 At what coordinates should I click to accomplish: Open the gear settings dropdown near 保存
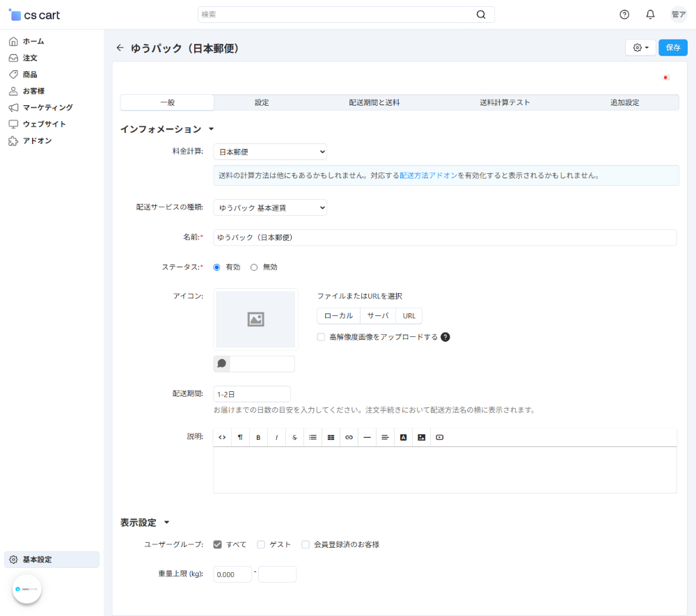click(640, 47)
